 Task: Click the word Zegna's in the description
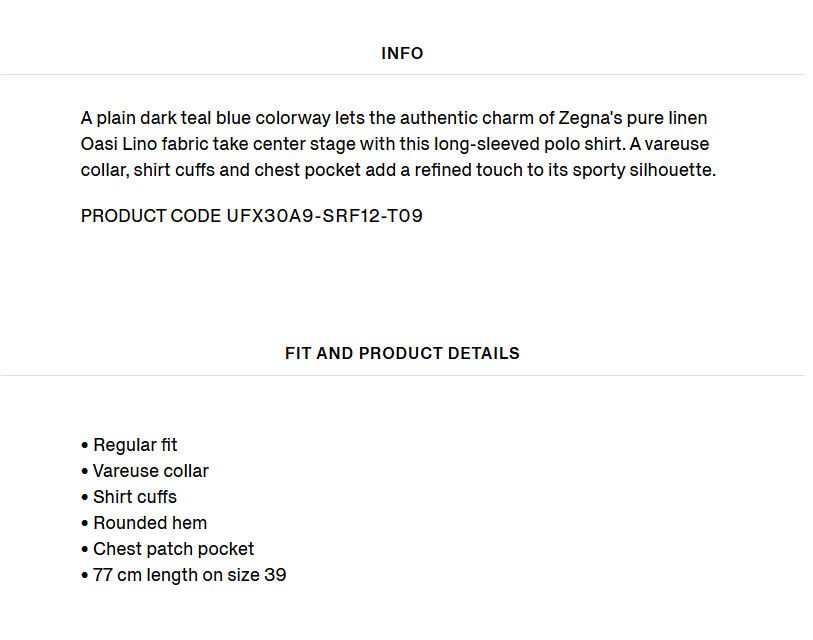[x=590, y=119]
